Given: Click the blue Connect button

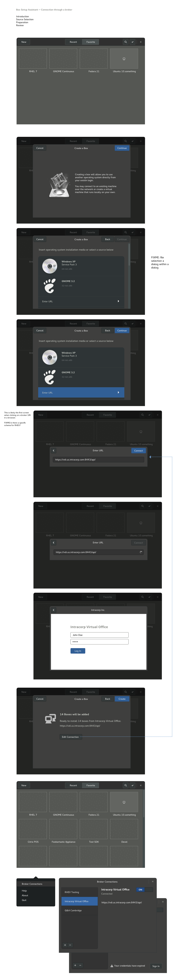Looking at the screenshot, I should click(x=138, y=450).
